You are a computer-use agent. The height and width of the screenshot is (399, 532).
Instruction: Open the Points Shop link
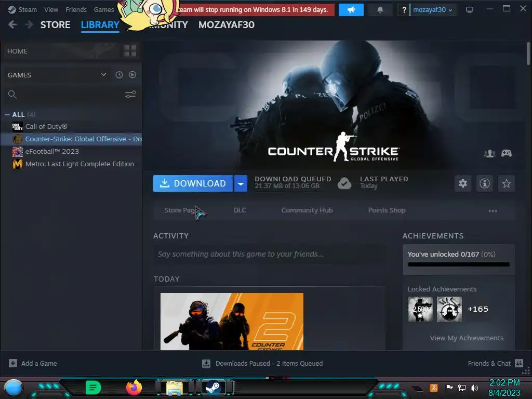pos(387,210)
